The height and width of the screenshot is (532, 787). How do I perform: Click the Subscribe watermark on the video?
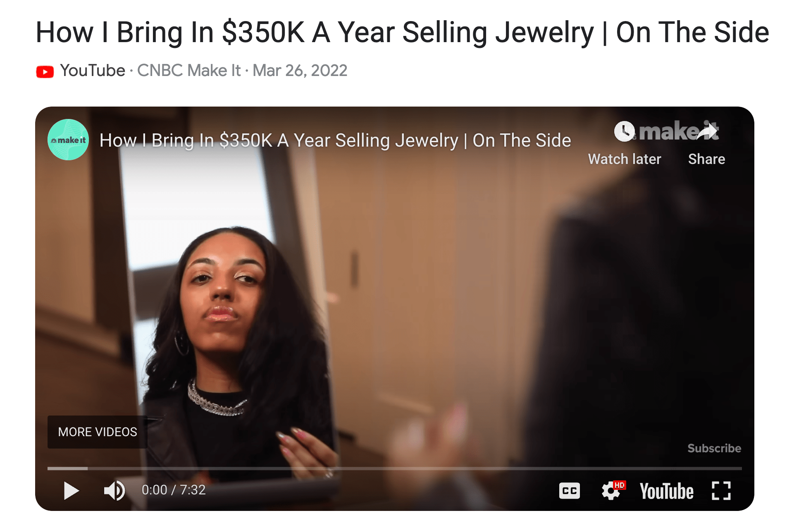pyautogui.click(x=714, y=448)
